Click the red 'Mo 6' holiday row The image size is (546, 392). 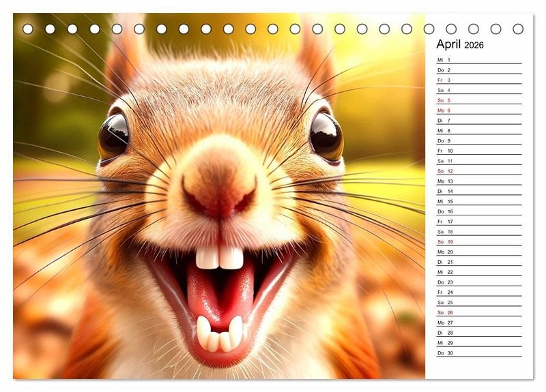[479, 110]
